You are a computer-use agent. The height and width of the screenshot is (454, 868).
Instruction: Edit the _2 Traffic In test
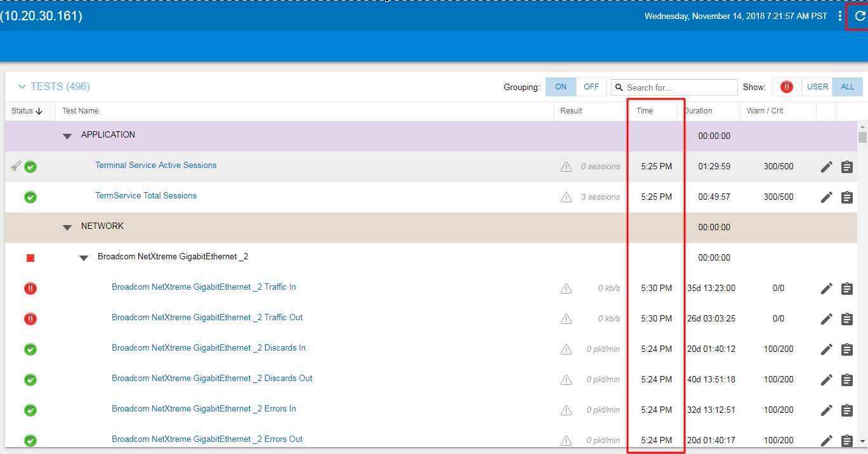[826, 289]
